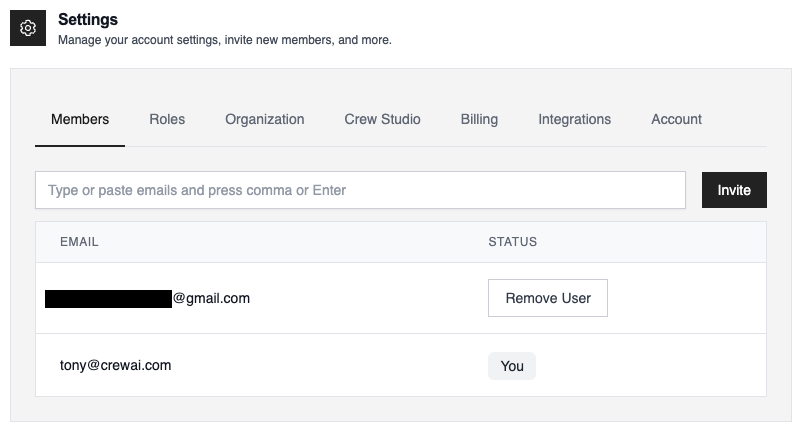Click the account settings description subtitle
Viewport: 802px width, 439px height.
tap(224, 41)
